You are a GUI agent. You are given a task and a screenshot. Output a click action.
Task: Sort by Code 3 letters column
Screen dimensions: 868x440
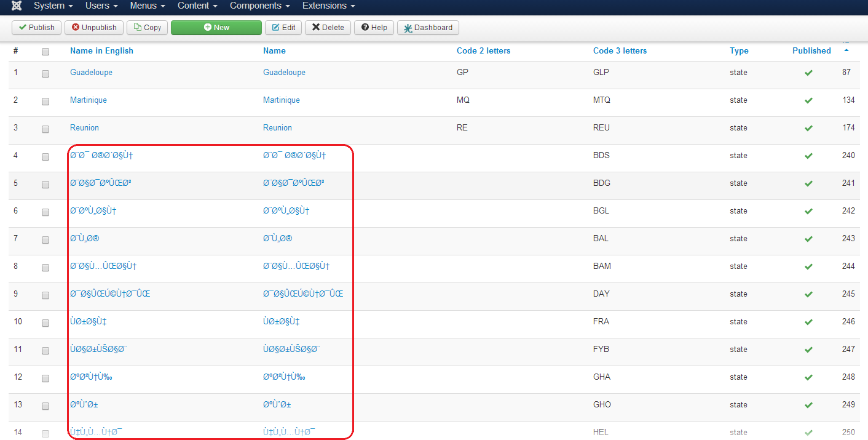tap(620, 51)
